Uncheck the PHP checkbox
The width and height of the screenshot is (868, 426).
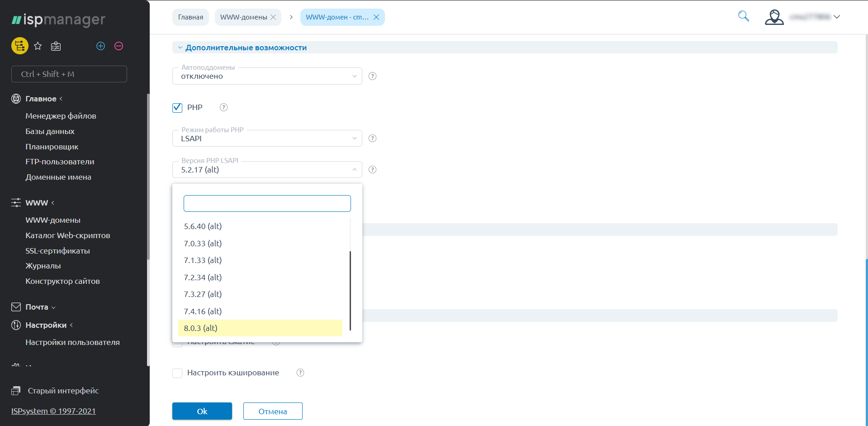click(x=177, y=107)
